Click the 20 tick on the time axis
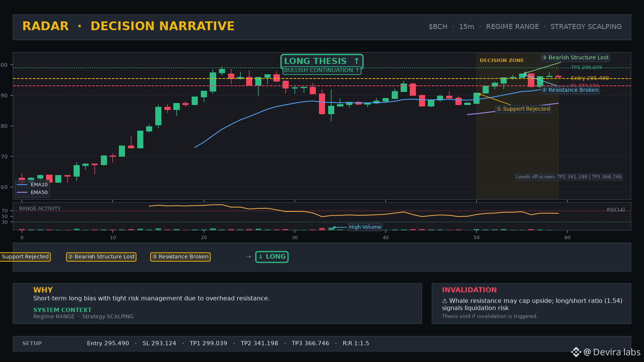The height and width of the screenshot is (362, 644). 204,238
